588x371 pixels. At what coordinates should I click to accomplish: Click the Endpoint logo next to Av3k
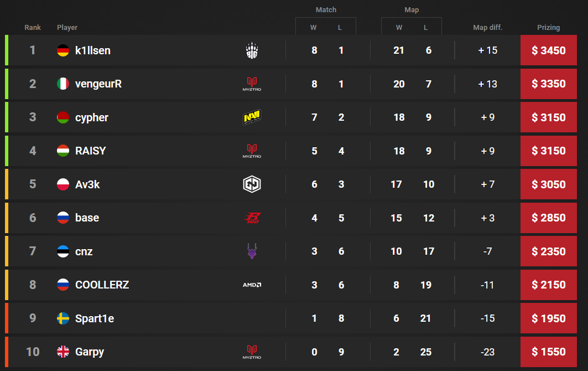click(252, 184)
